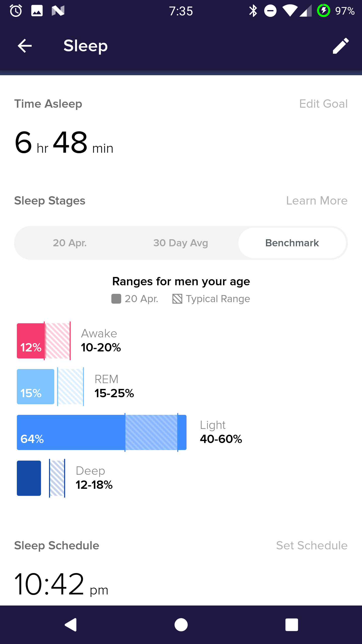This screenshot has height=644, width=362.
Task: Tap the Android home circle button
Action: point(181,625)
